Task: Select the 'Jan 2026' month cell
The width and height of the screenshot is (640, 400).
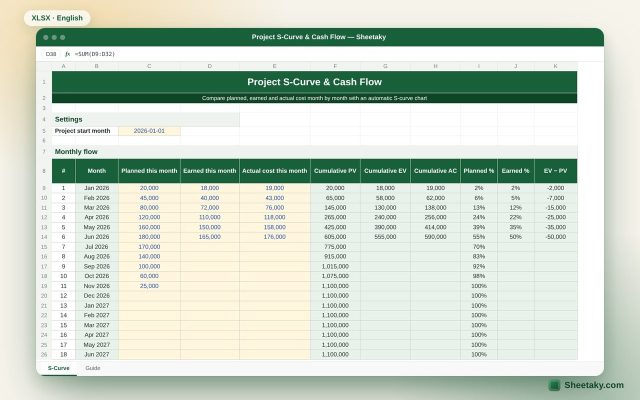Action: point(97,188)
